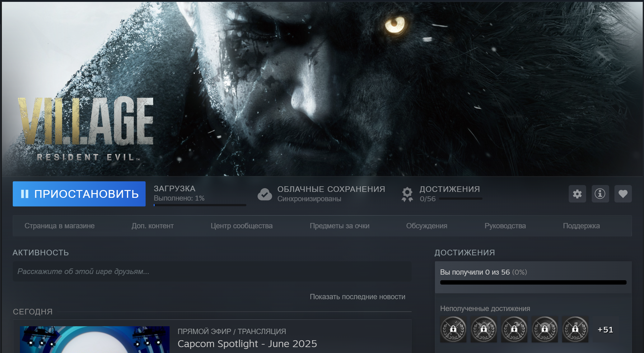Viewport: 644px width, 353px height.
Task: Click the АКТИВНОСТЬ section heading
Action: pyautogui.click(x=41, y=253)
